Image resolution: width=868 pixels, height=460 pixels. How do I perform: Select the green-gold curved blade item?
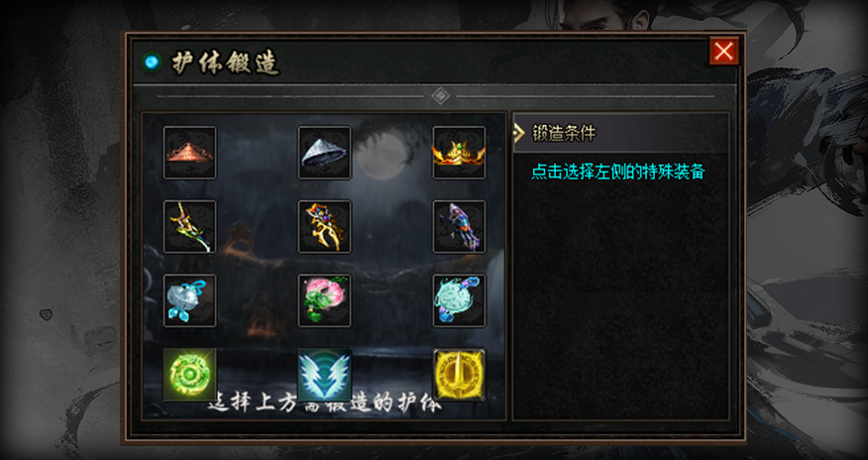pos(190,227)
